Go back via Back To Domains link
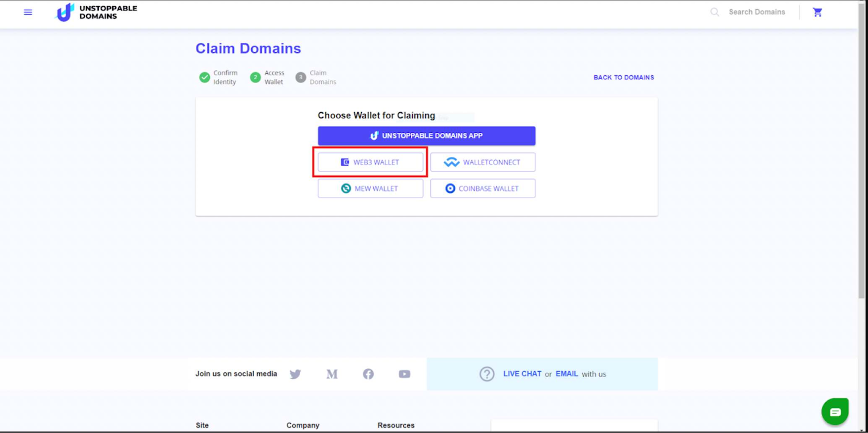The width and height of the screenshot is (868, 433). click(624, 78)
